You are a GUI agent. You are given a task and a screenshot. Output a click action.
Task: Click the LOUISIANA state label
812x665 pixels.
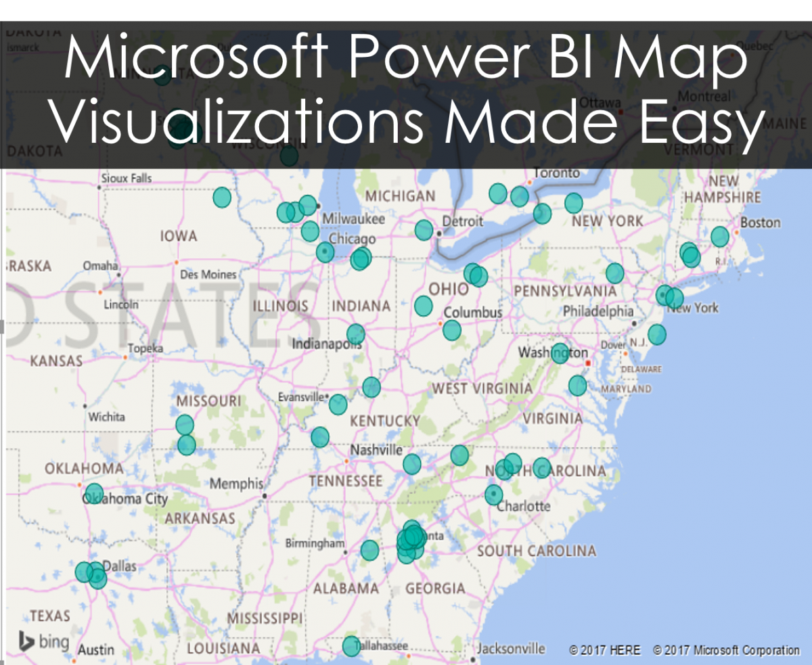pos(223,649)
